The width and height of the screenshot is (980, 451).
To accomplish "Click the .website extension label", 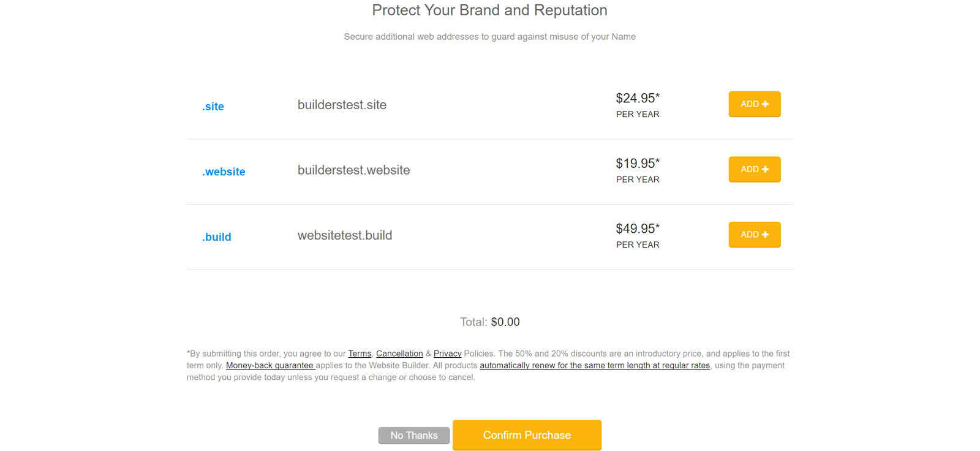I will tap(224, 172).
